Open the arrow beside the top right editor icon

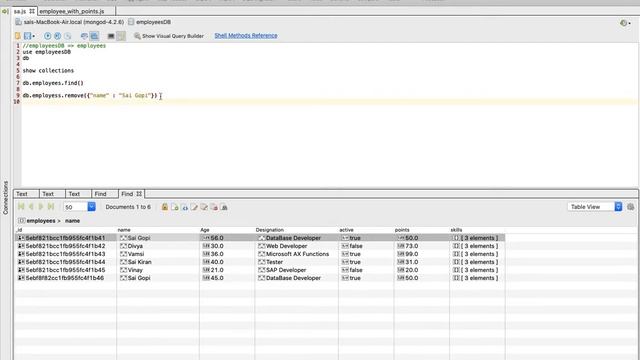pyautogui.click(x=630, y=24)
